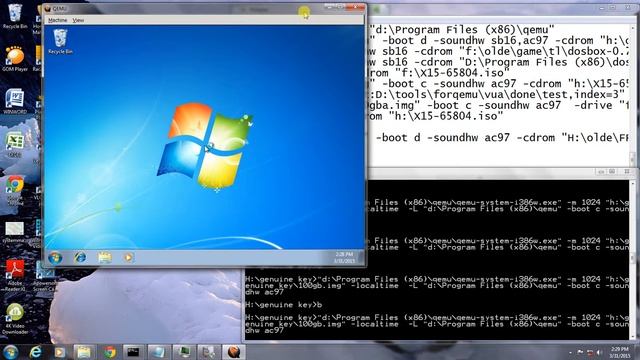Launch Internet Explorer from the host taskbar
The width and height of the screenshot is (640, 360).
point(36,352)
